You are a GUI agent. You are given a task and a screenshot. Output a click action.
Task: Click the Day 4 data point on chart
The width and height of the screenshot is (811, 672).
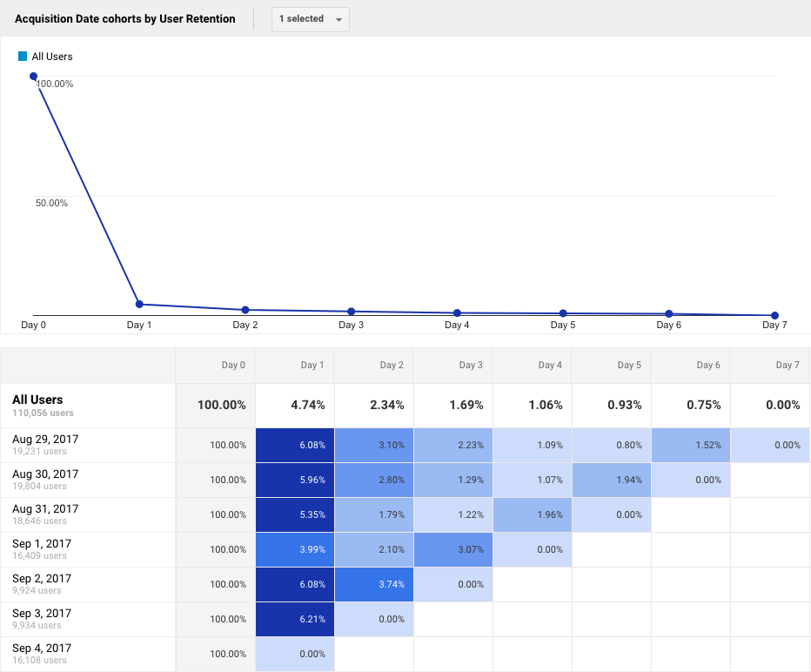(457, 313)
